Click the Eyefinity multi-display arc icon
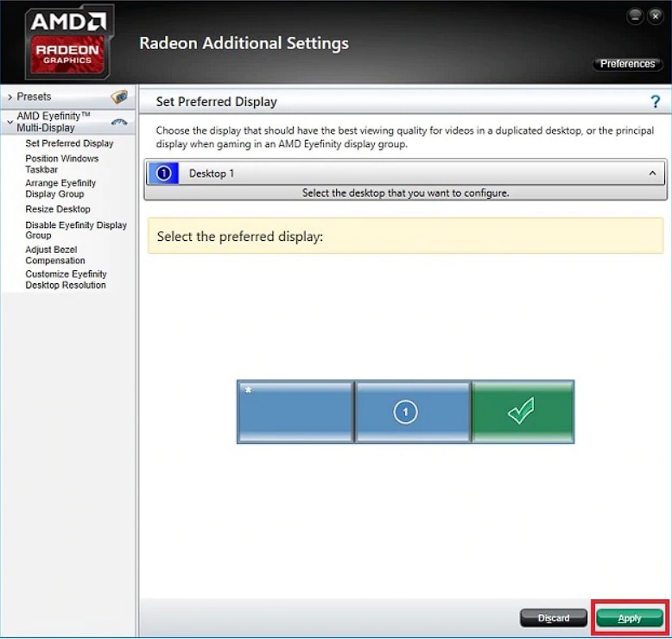The image size is (672, 639). pyautogui.click(x=119, y=122)
